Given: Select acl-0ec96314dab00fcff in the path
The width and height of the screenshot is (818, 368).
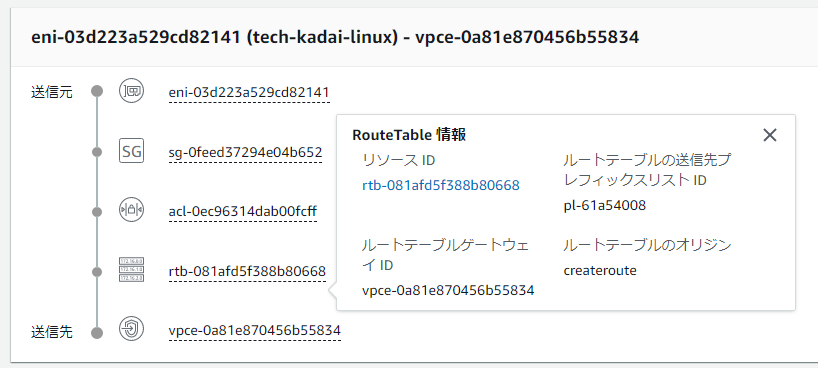Looking at the screenshot, I should point(243,212).
